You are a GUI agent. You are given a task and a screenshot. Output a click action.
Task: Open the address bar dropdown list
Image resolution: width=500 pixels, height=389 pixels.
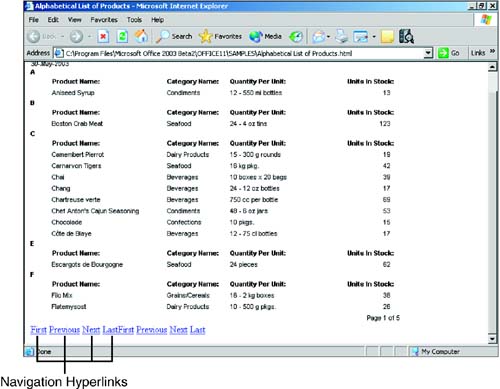[x=428, y=53]
